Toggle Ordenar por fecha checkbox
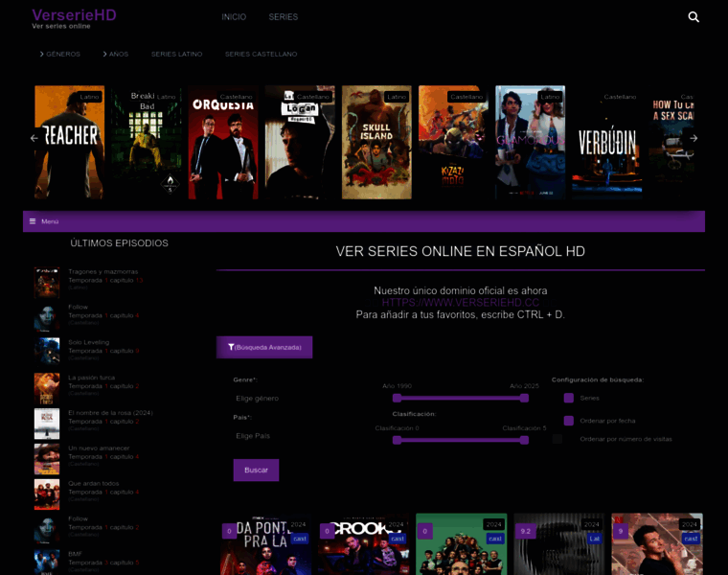 tap(568, 421)
